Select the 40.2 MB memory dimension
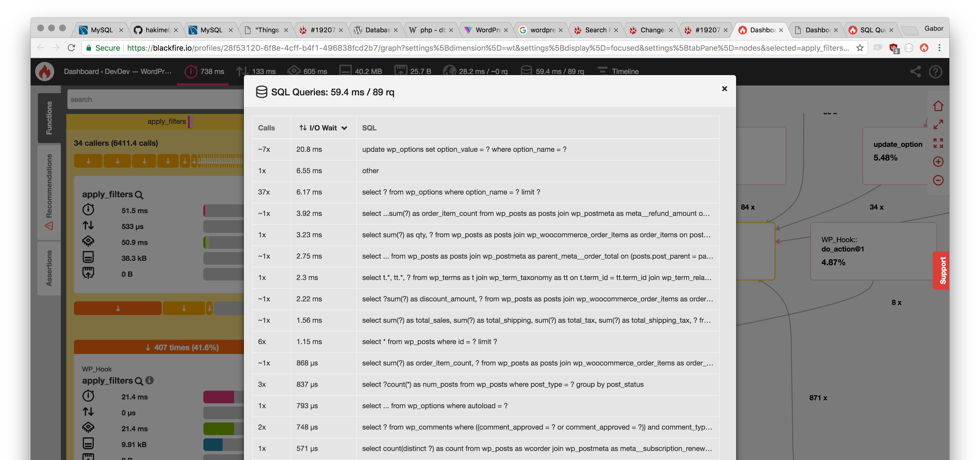Viewport: 980px width, 460px height. coord(361,72)
